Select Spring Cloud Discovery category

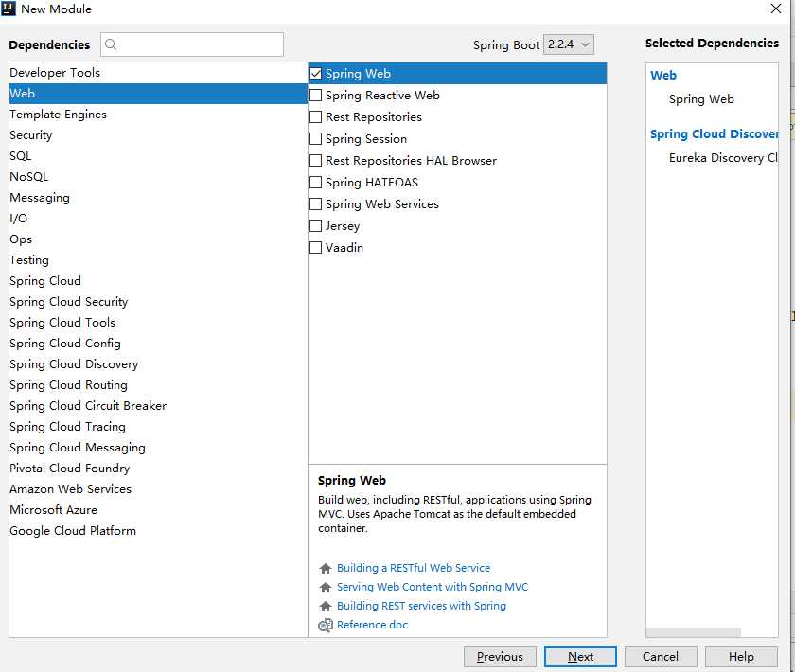click(158, 363)
